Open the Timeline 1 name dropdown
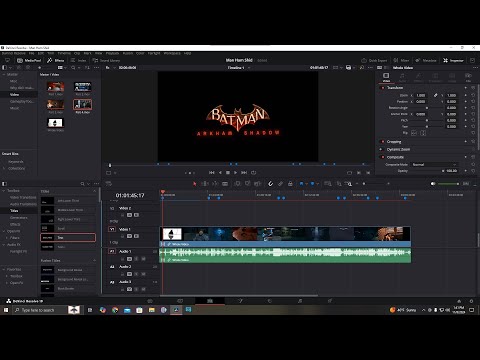This screenshot has width=480, height=360. (239, 68)
